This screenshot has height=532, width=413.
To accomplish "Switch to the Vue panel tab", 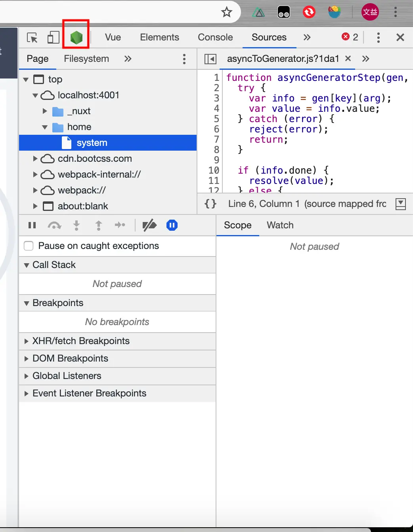I will coord(113,37).
